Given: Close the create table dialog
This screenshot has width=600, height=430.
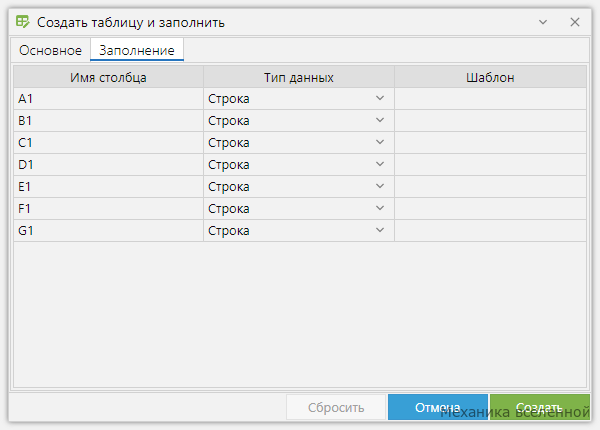Looking at the screenshot, I should [x=574, y=22].
